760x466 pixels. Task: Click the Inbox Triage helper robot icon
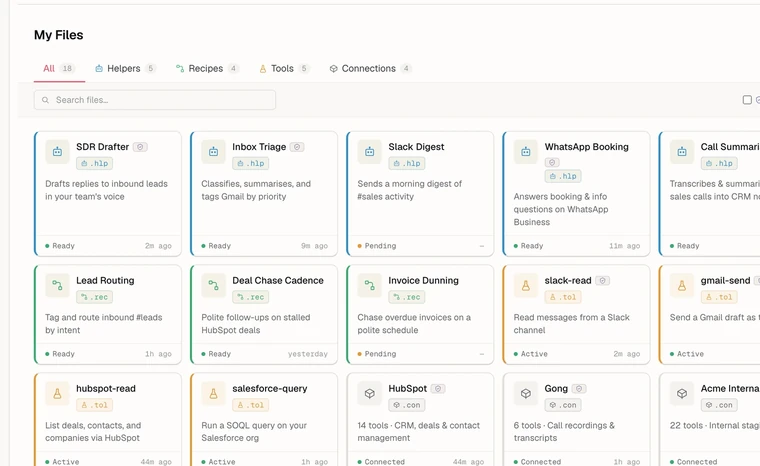pos(213,152)
